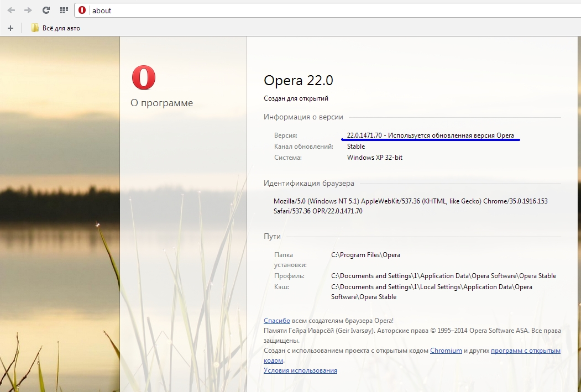Click the Канал обновлений label
Image resolution: width=581 pixels, height=392 pixels.
(304, 147)
